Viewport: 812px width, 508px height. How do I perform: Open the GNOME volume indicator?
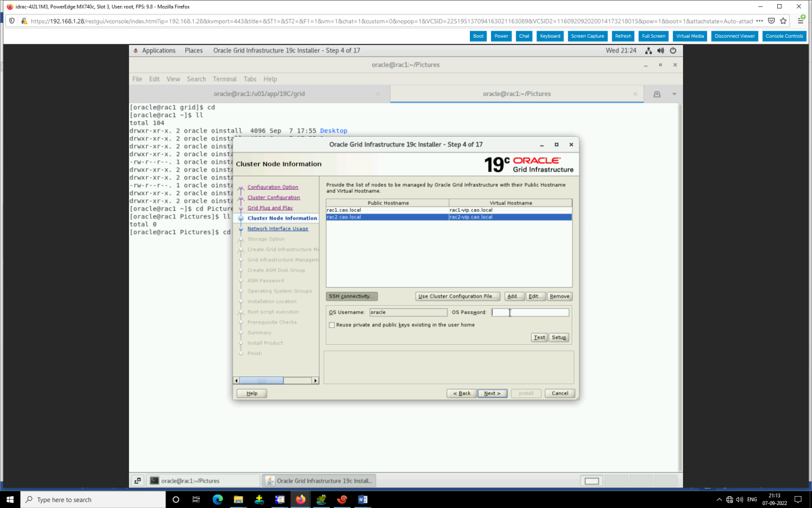click(x=660, y=51)
